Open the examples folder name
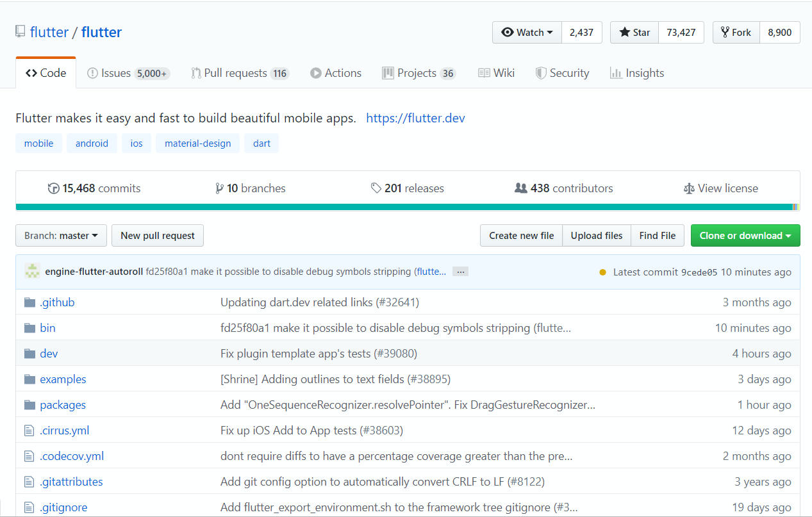Viewport: 812px width, 517px height. pyautogui.click(x=63, y=379)
